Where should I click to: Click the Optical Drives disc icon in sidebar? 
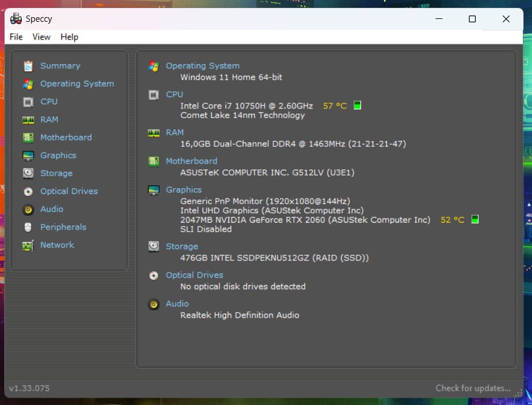[28, 192]
